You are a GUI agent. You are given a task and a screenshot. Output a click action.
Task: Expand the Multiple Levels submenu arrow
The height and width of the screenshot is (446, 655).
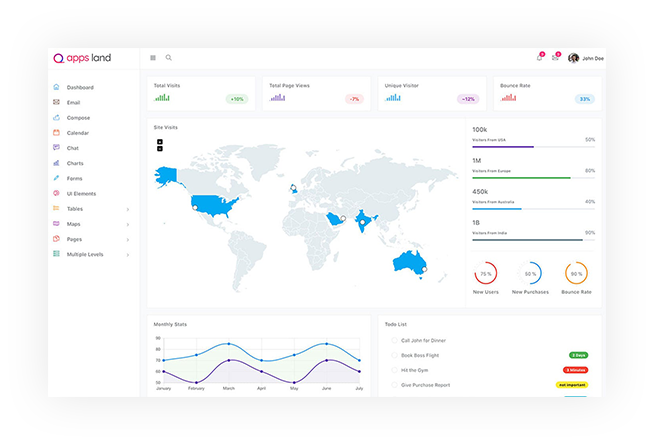128,255
